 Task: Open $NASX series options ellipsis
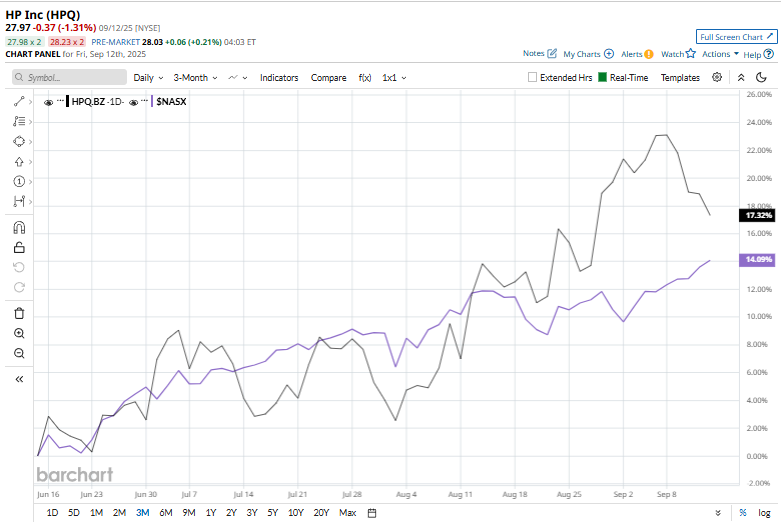coord(144,101)
